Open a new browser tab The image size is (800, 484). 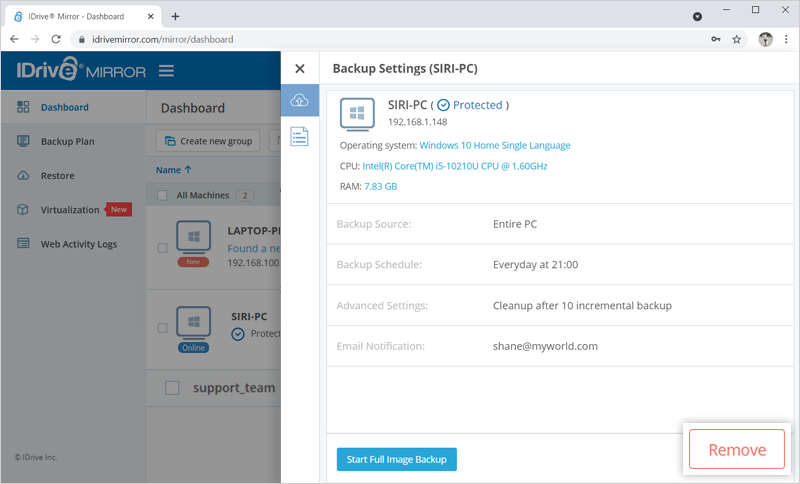point(176,16)
